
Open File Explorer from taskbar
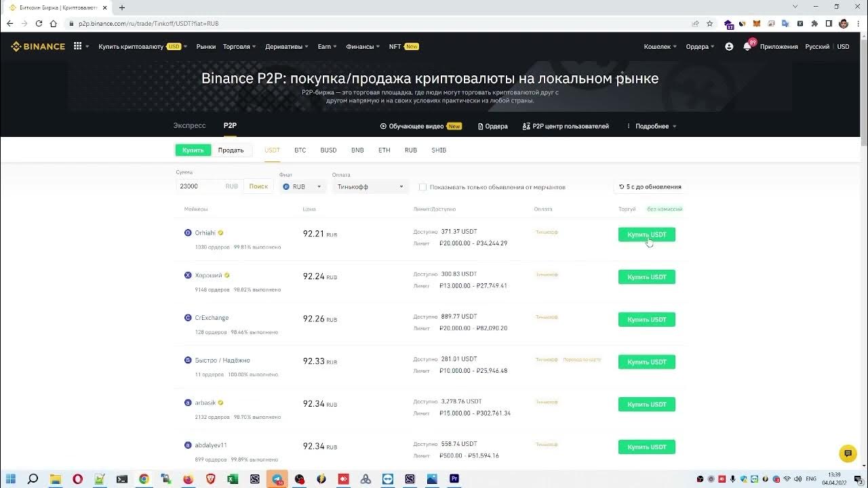tap(56, 479)
